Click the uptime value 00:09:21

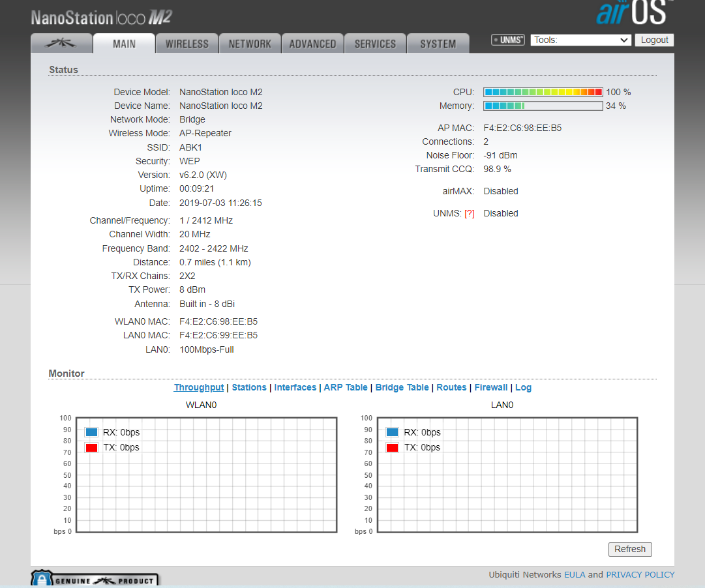[196, 189]
